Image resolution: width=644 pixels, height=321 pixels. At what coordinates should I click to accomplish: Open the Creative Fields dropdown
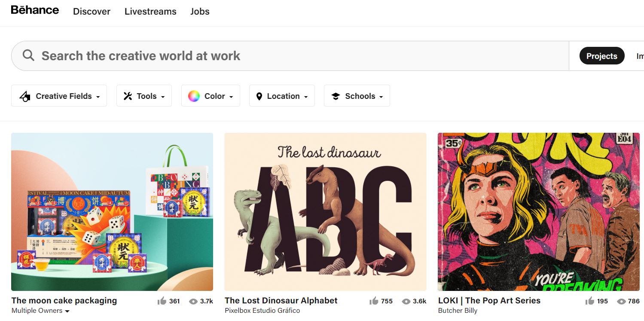(x=59, y=96)
